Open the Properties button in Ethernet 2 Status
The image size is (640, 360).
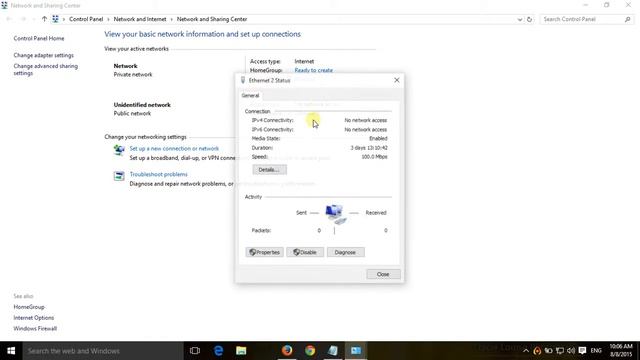(x=264, y=252)
